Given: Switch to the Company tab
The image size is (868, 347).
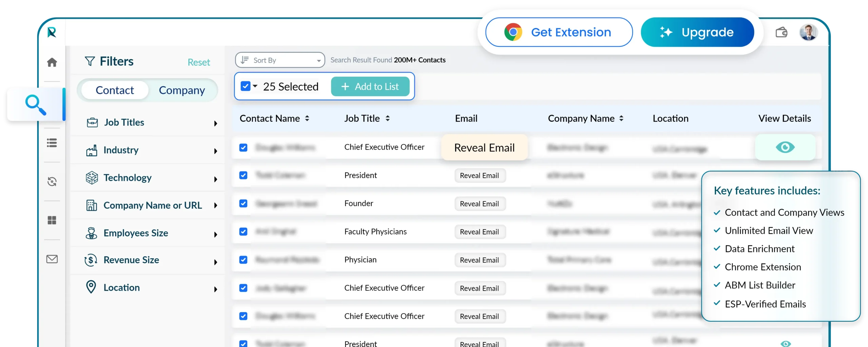Looking at the screenshot, I should pos(182,90).
